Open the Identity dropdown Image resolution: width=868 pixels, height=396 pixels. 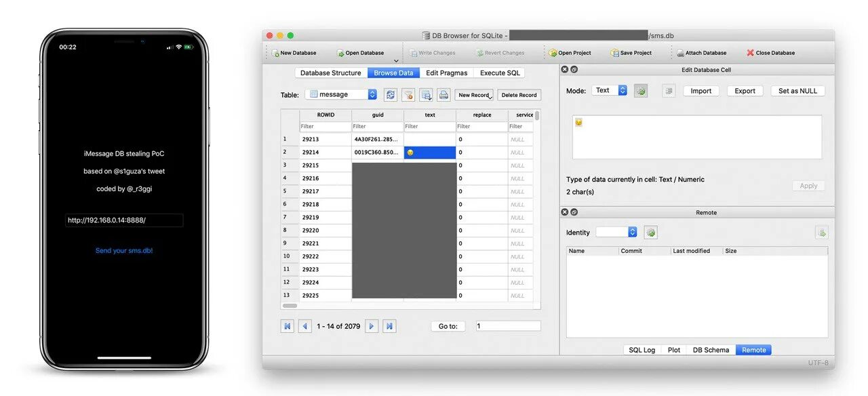(x=616, y=232)
